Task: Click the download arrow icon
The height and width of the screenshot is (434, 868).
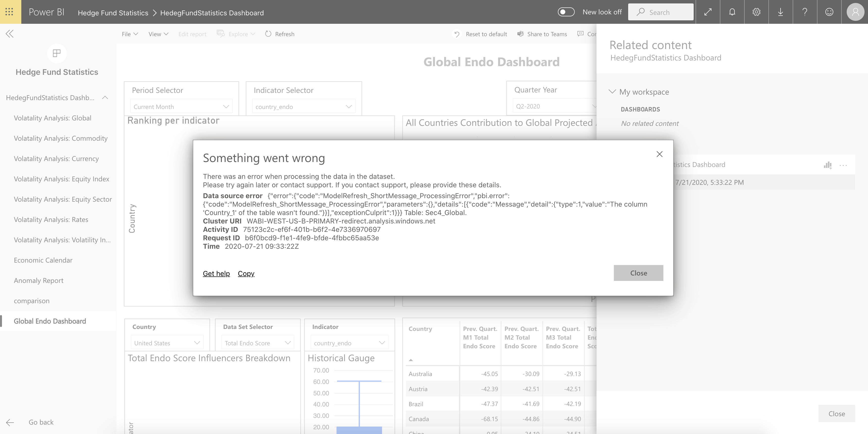Action: coord(780,12)
